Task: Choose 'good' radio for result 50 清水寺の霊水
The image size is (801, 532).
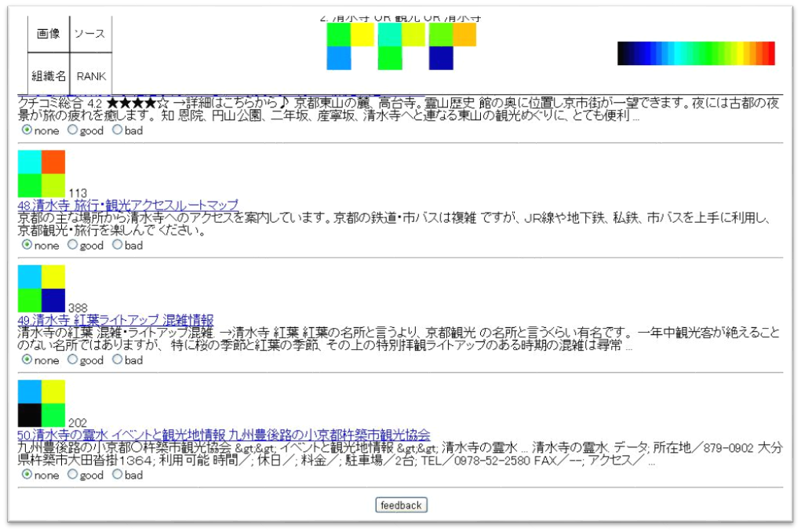Action: pyautogui.click(x=73, y=475)
